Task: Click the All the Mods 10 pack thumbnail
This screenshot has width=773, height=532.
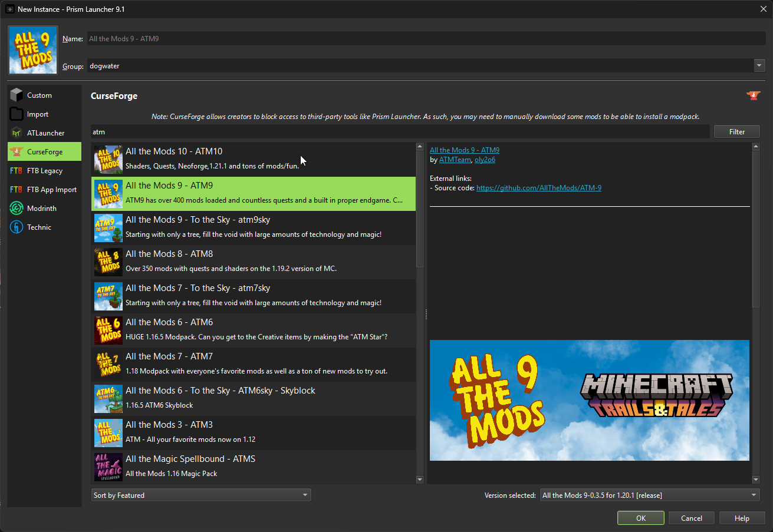Action: click(x=108, y=160)
